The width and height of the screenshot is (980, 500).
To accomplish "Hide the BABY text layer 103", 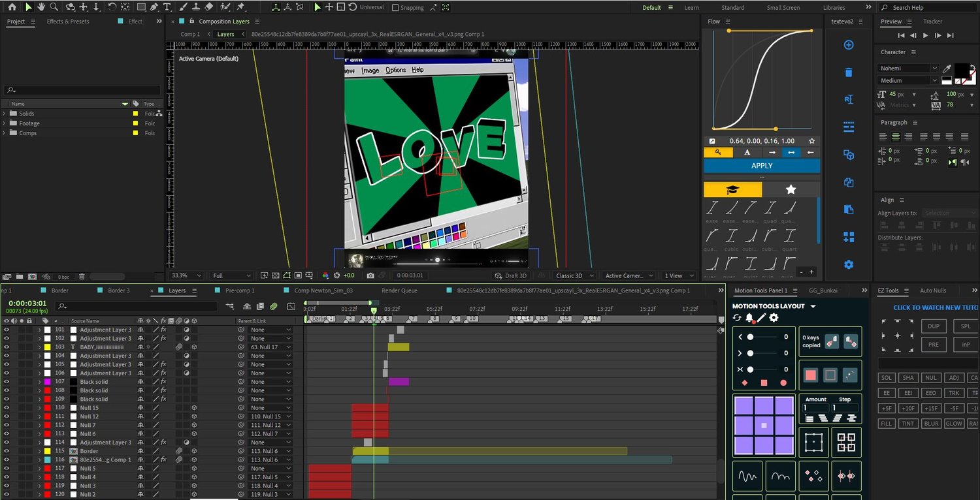I will (x=7, y=347).
